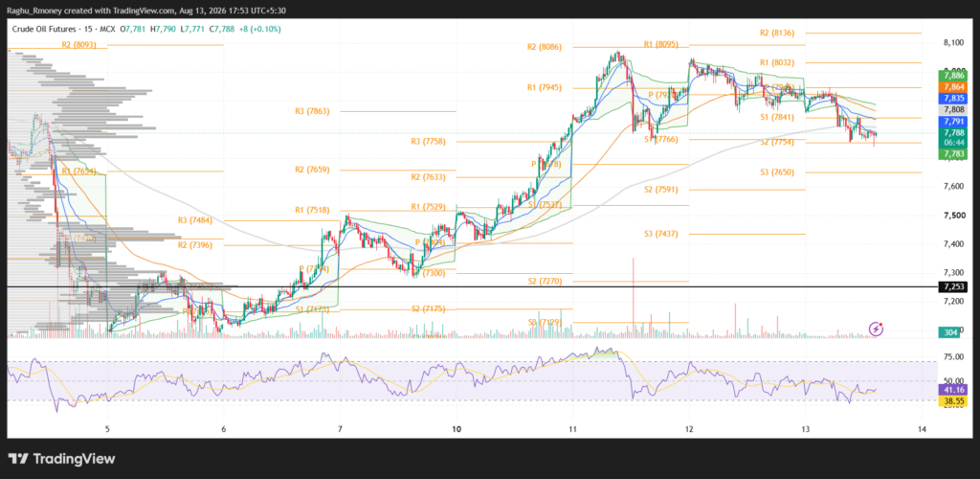Click the +8 (+0.10%) change value
Viewport: 980px width, 479px height.
tap(260, 29)
